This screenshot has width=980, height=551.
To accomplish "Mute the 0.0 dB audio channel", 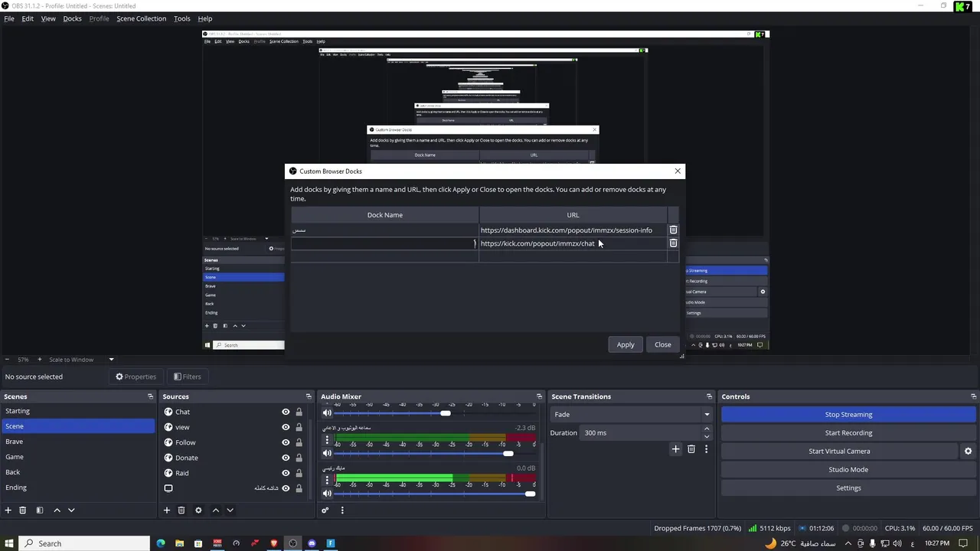I will coord(327,494).
